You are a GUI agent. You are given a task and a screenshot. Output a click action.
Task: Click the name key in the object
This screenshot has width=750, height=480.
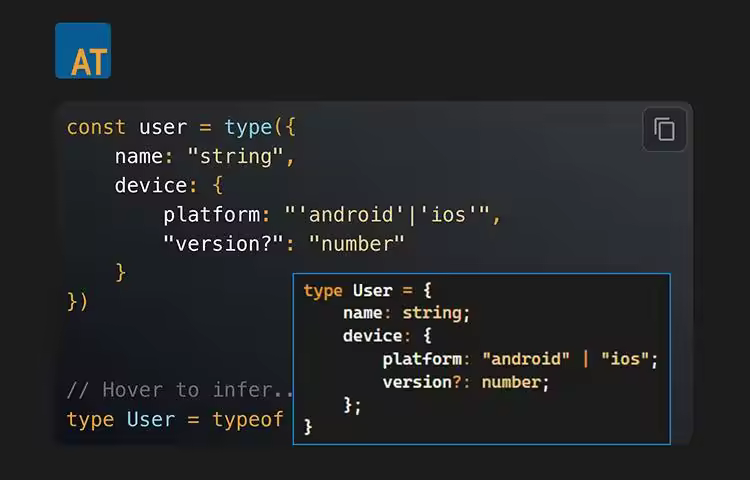[x=138, y=157]
